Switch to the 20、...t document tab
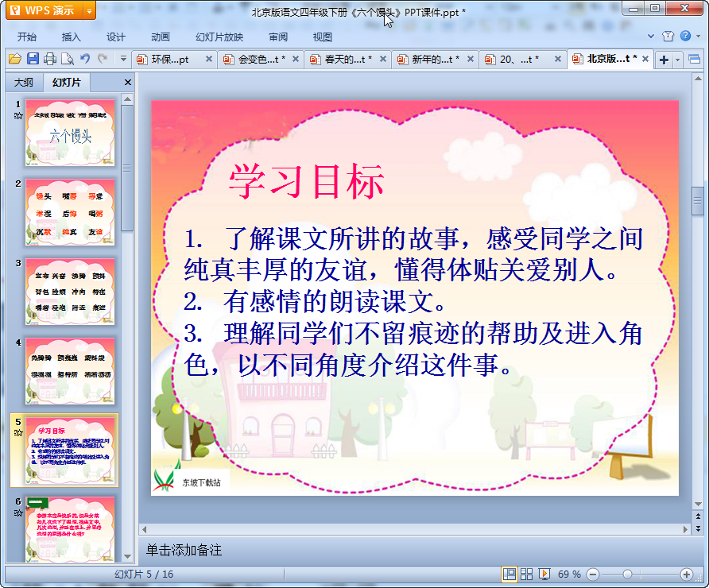Image resolution: width=709 pixels, height=588 pixels. pos(517,60)
